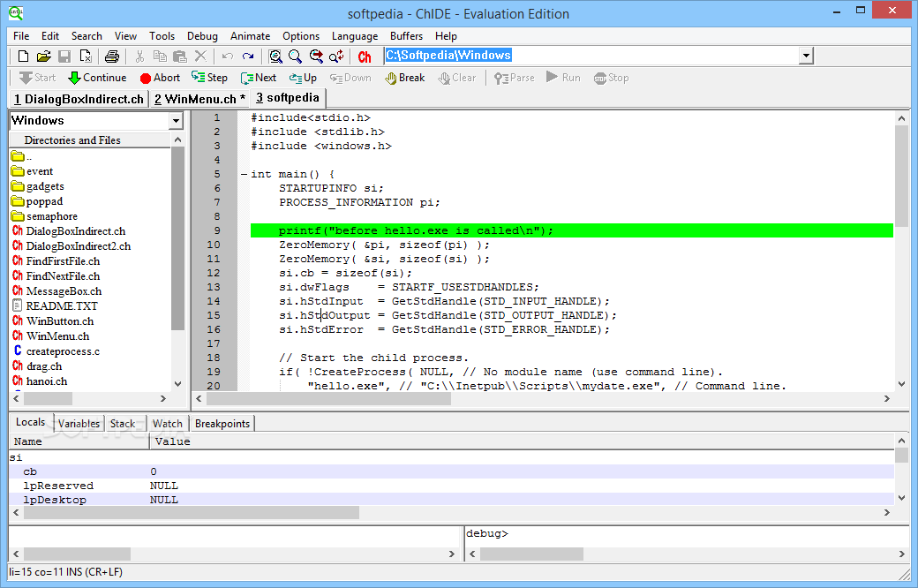Open the Windows folder dropdown

(x=176, y=121)
